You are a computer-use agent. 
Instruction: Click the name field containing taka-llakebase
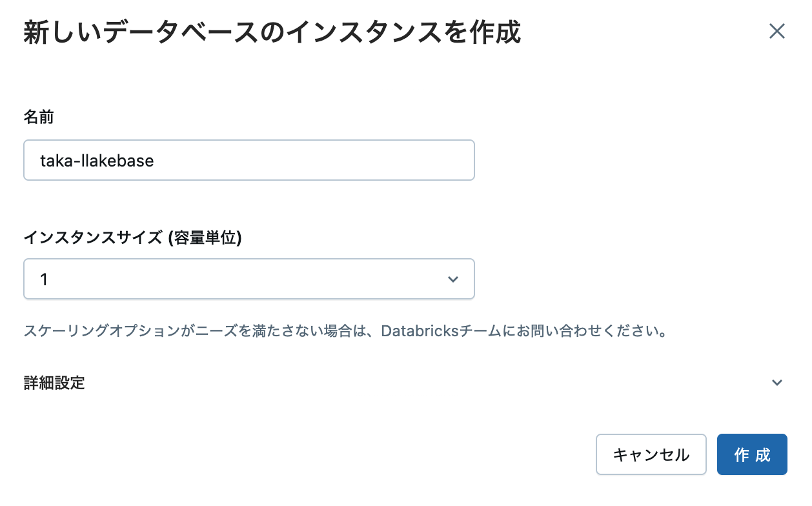click(x=249, y=159)
